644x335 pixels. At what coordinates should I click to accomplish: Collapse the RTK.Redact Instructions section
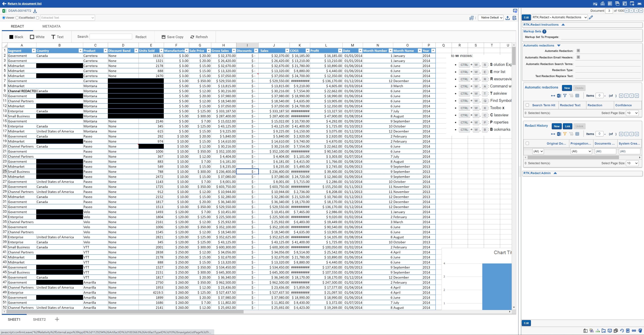pyautogui.click(x=563, y=24)
